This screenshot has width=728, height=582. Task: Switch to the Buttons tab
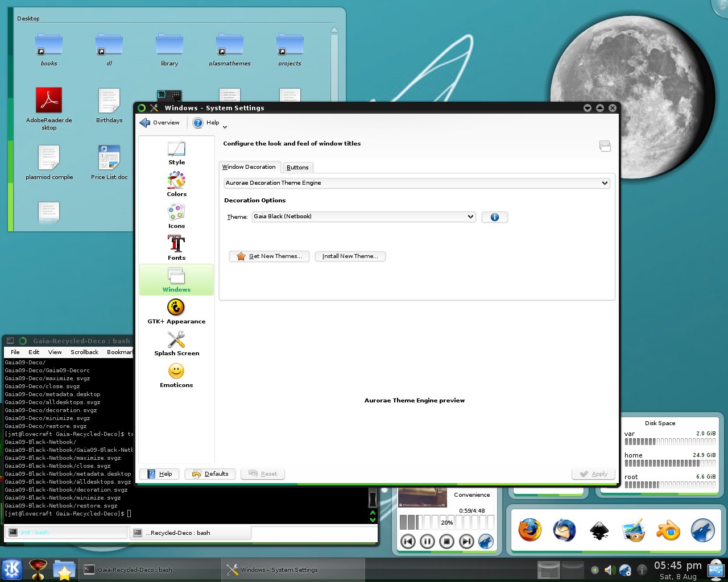pos(297,168)
